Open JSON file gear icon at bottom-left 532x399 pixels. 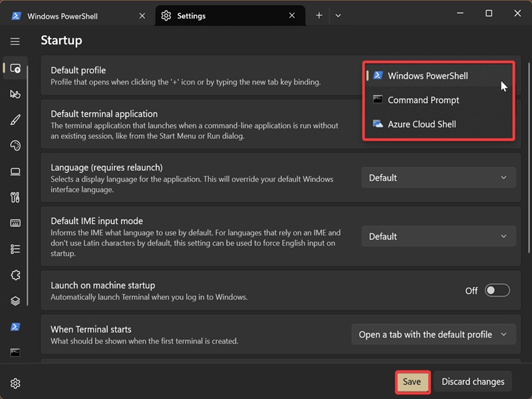[x=15, y=384]
